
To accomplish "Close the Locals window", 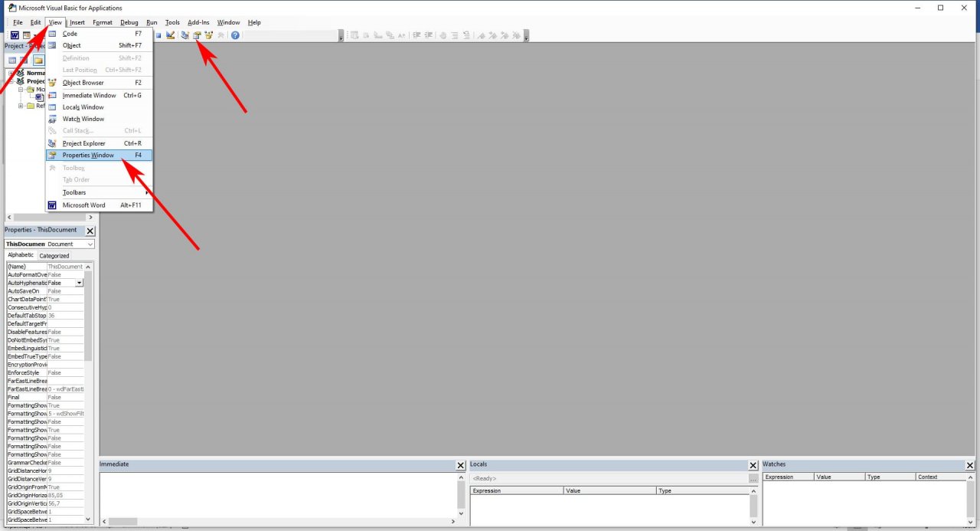I will pyautogui.click(x=753, y=465).
